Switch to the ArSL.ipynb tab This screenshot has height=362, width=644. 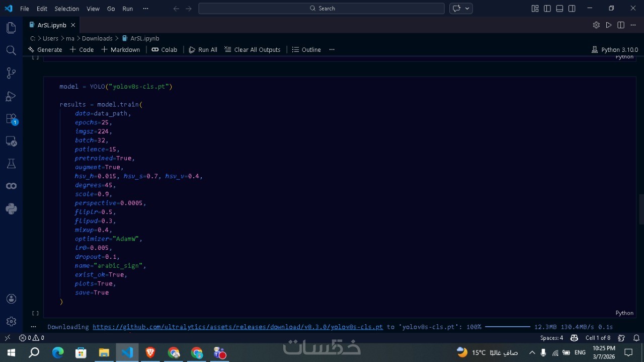click(51, 25)
